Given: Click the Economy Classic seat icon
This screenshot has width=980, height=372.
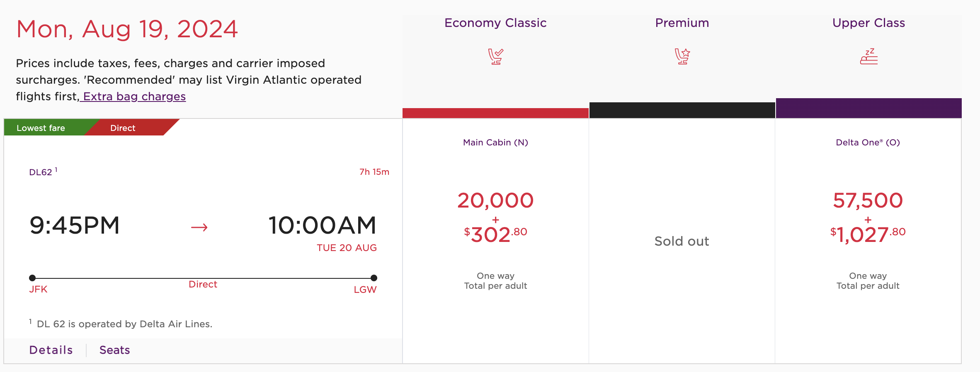Looking at the screenshot, I should [x=495, y=56].
